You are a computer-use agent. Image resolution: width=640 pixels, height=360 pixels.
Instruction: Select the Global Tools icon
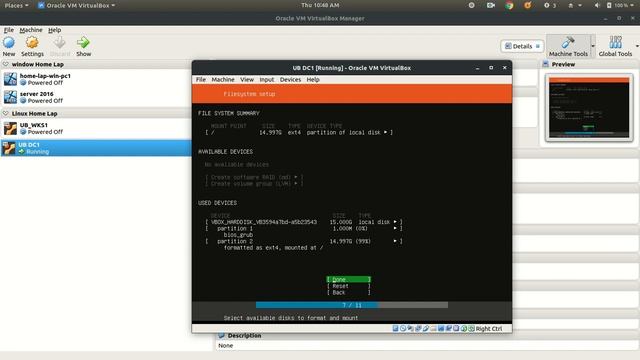(x=616, y=42)
